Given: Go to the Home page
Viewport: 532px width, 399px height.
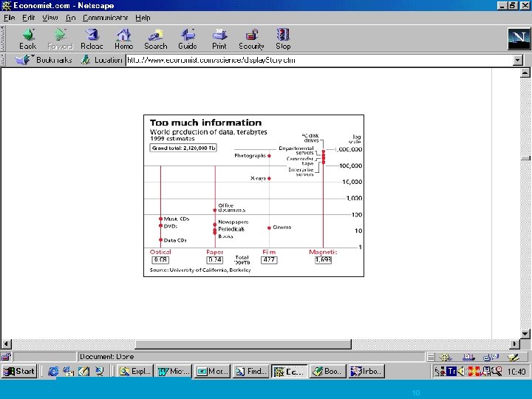Looking at the screenshot, I should pyautogui.click(x=123, y=39).
